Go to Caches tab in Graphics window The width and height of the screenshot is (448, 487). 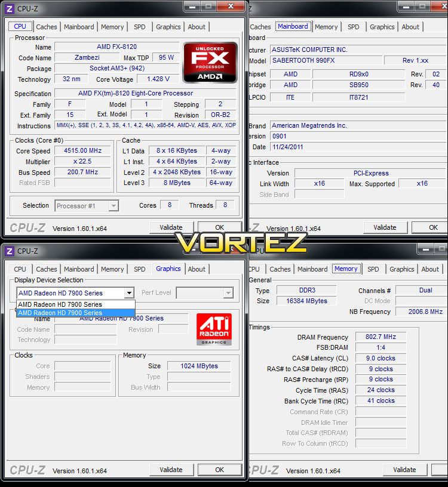[47, 269]
